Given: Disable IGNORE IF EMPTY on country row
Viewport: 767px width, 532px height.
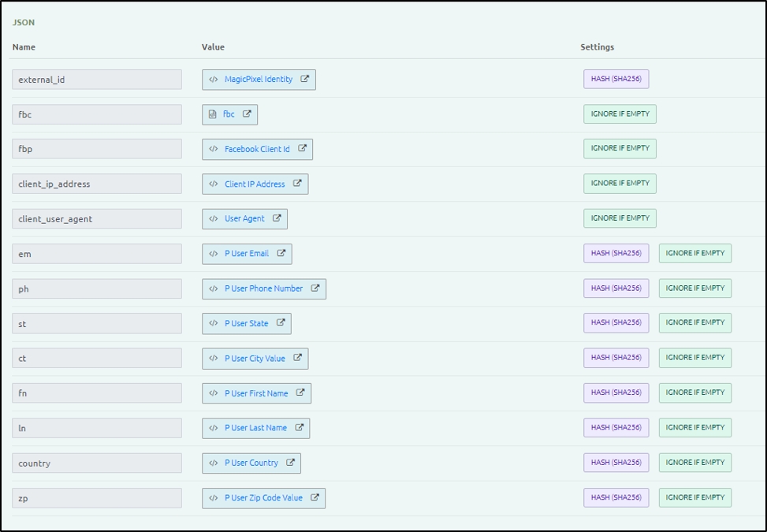Looking at the screenshot, I should click(x=694, y=463).
